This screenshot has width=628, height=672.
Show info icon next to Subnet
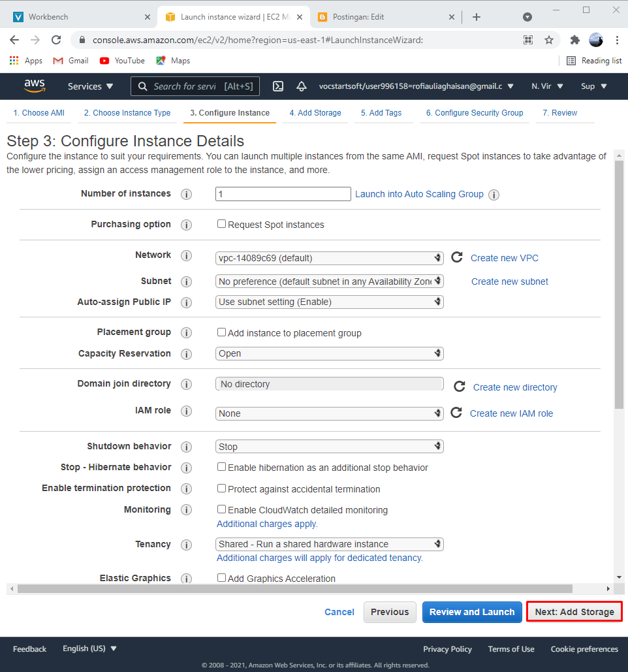coord(186,281)
